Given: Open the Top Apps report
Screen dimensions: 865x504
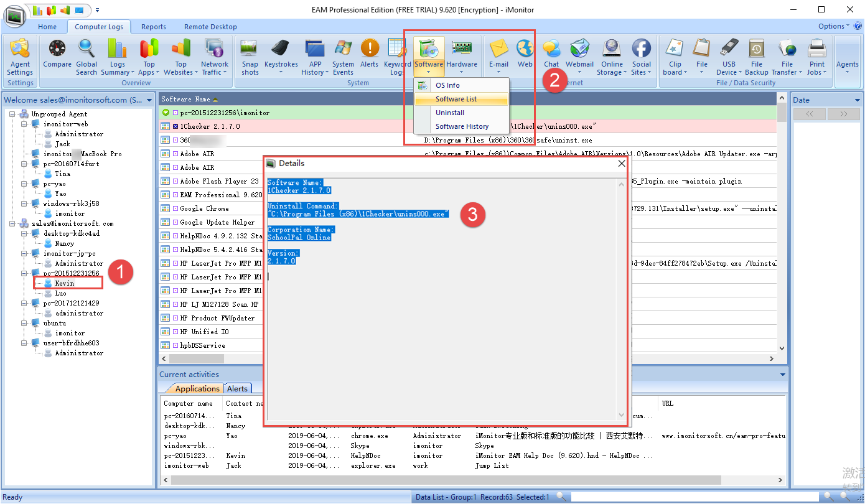Looking at the screenshot, I should click(149, 57).
